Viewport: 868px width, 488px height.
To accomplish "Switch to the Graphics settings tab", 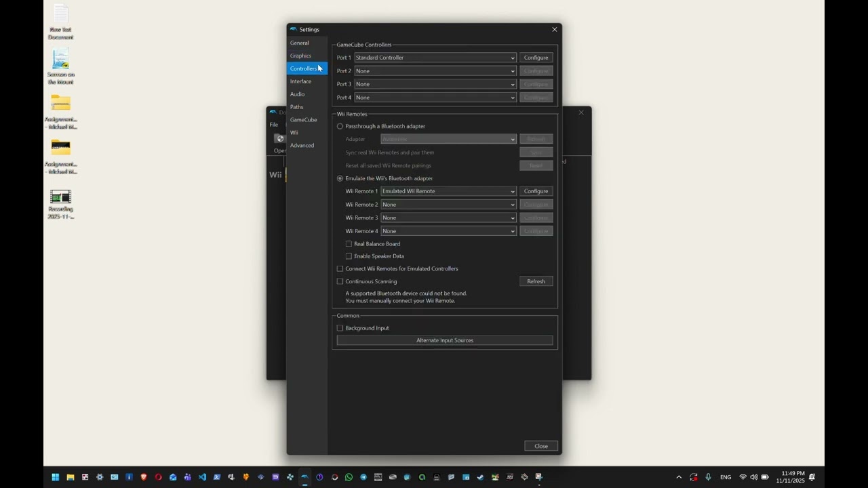I will [x=307, y=56].
